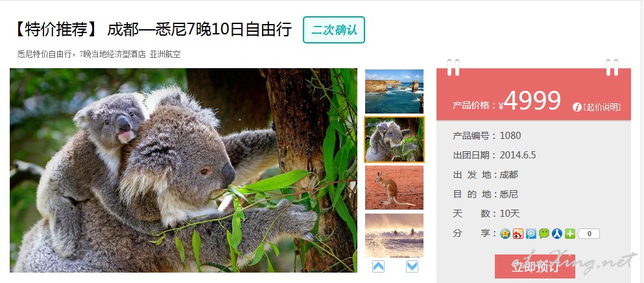Image resolution: width=644 pixels, height=283 pixels.
Task: Share via Tencent Weibo blue icon
Action: point(531,234)
